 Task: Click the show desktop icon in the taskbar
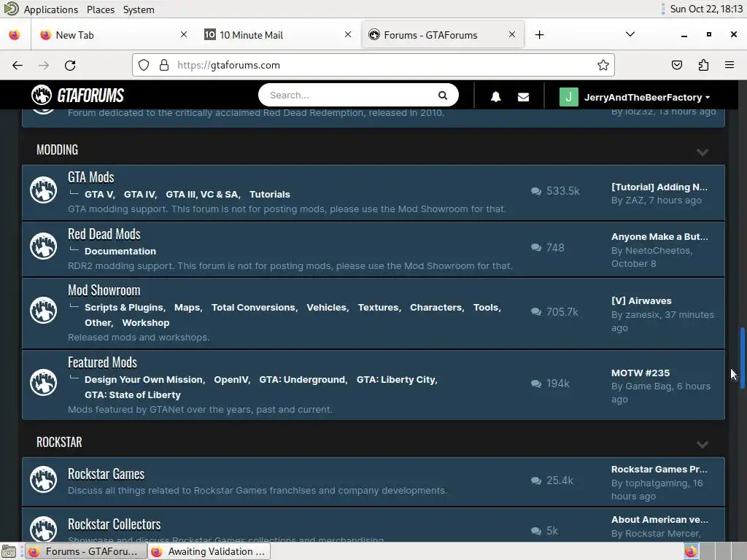[x=9, y=551]
